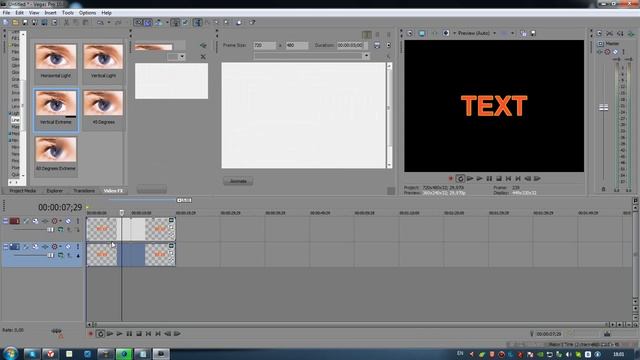Click the Undo icon in the main toolbar
The width and height of the screenshot is (640, 360).
pyautogui.click(x=100, y=22)
